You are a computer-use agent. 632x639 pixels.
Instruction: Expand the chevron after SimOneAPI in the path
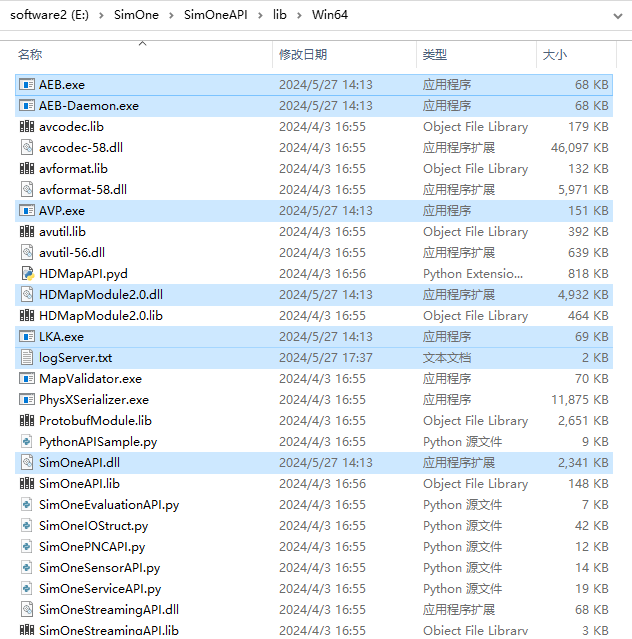[260, 15]
